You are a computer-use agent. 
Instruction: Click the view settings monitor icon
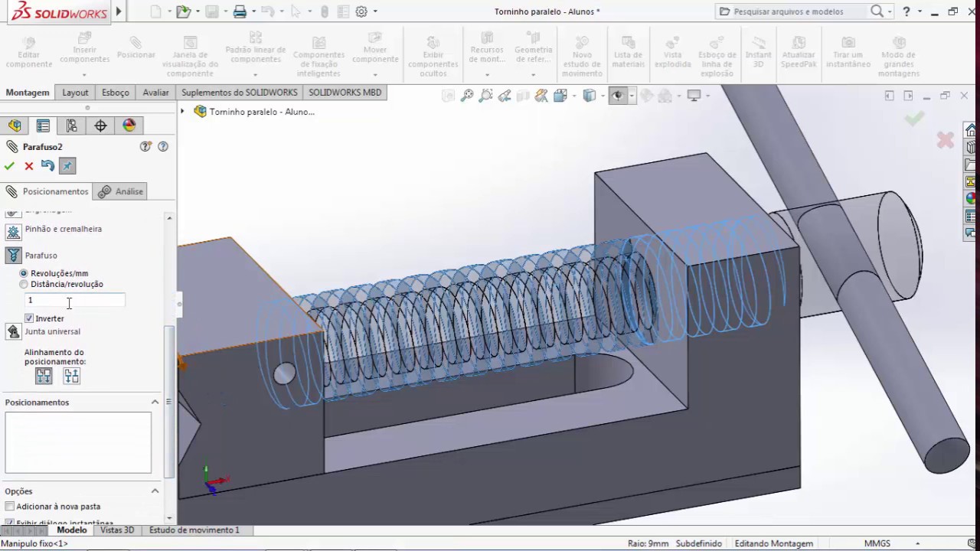[x=694, y=96]
